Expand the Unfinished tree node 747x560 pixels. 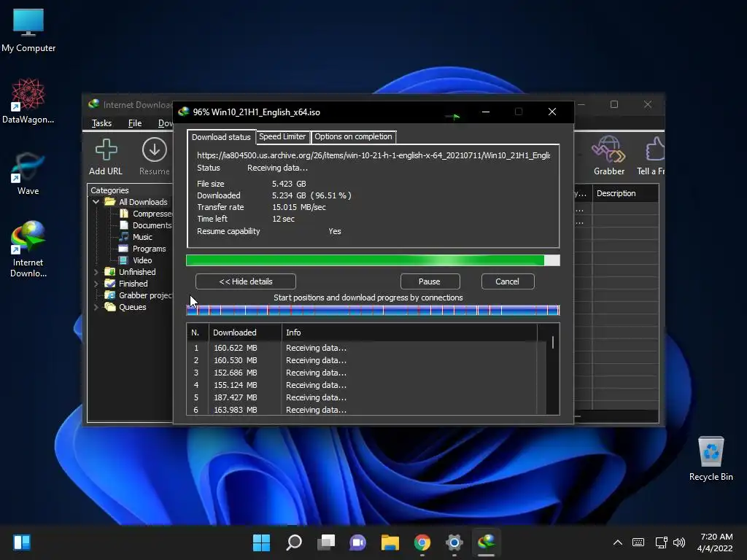click(x=96, y=272)
